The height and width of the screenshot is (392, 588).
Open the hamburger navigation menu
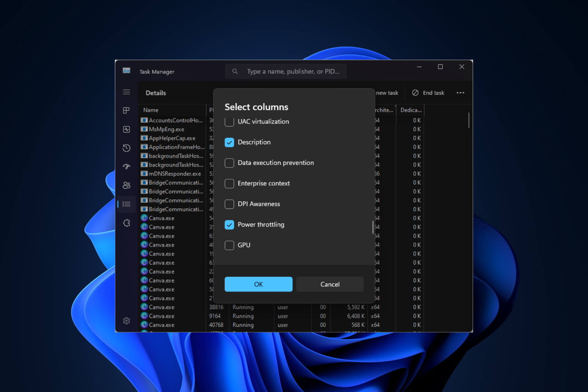126,92
